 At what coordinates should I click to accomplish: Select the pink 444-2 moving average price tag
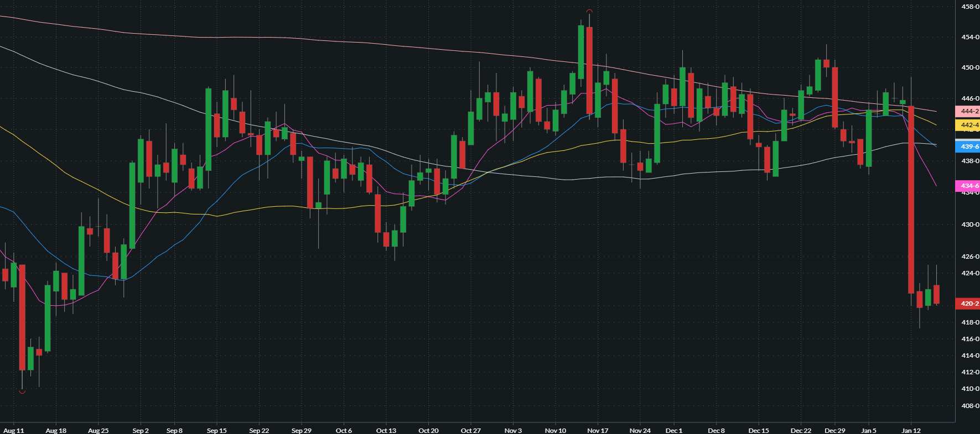[x=968, y=111]
